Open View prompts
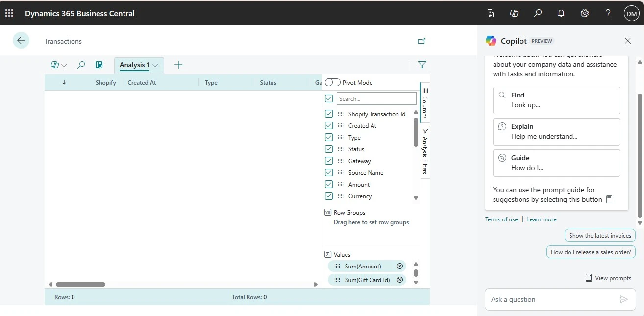 click(608, 278)
